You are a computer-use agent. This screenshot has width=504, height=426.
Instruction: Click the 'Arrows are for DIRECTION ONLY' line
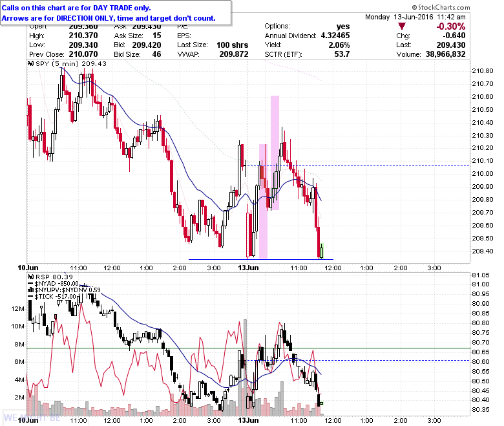[x=109, y=18]
